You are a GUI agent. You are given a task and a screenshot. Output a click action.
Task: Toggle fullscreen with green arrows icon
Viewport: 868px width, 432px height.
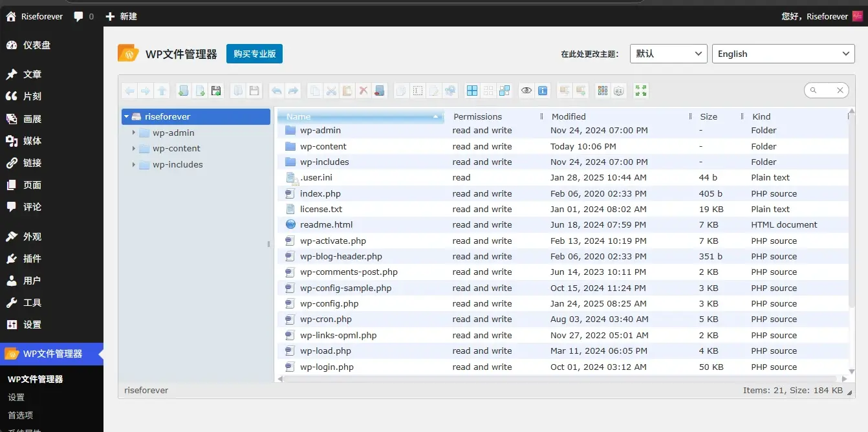(640, 91)
